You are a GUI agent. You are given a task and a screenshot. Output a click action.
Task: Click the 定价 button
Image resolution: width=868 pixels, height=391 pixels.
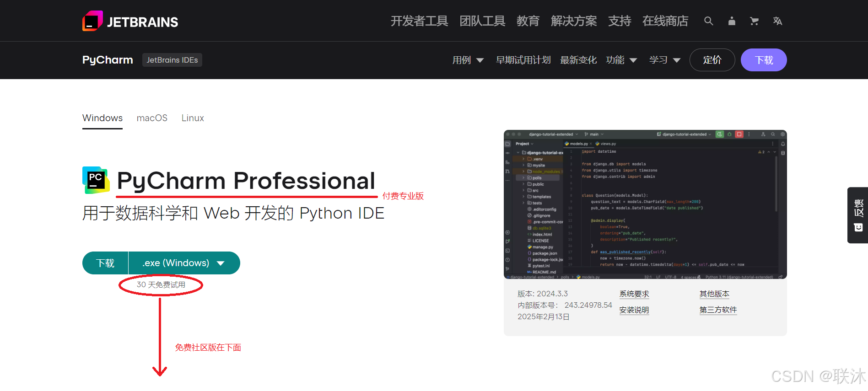(712, 60)
